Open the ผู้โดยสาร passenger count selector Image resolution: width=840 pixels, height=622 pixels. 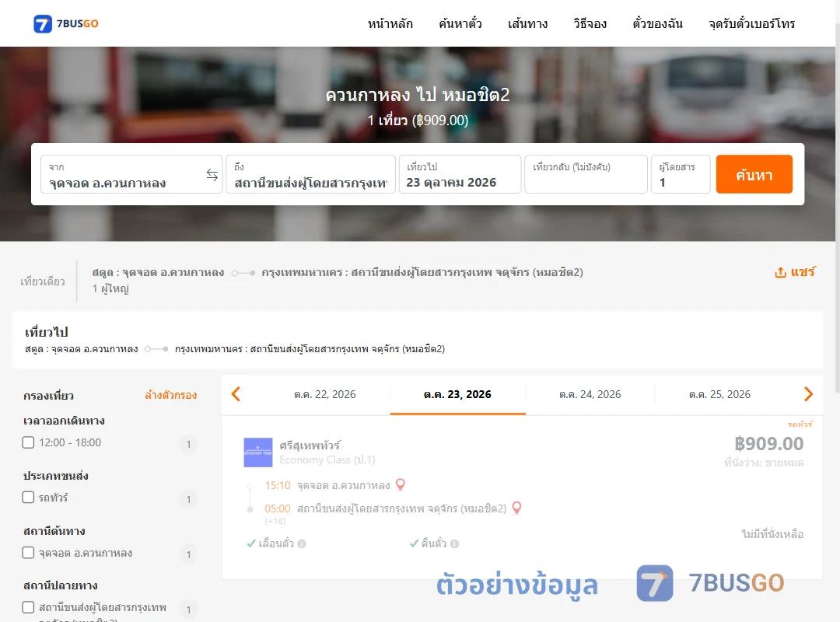tap(681, 174)
